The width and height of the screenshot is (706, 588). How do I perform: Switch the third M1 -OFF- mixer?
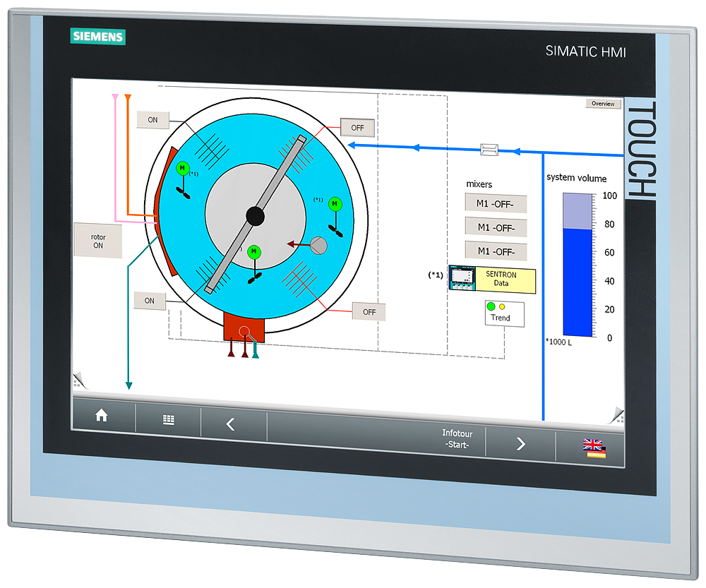tap(496, 251)
